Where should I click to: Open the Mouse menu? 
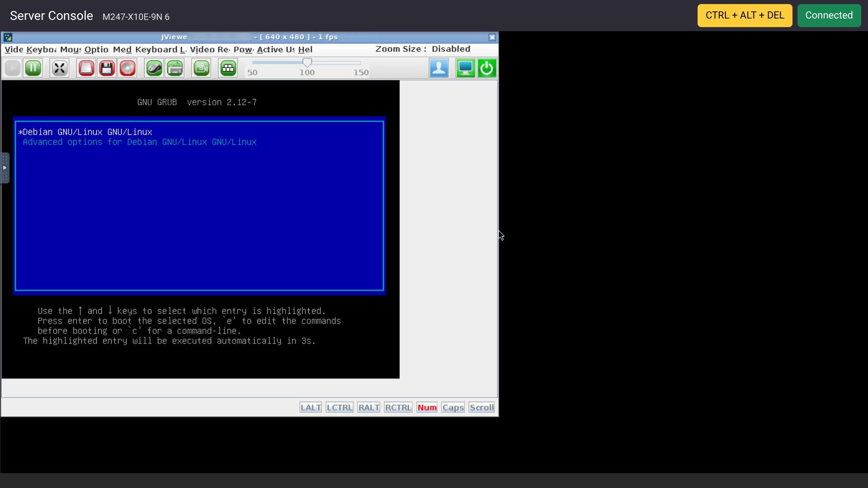click(71, 49)
